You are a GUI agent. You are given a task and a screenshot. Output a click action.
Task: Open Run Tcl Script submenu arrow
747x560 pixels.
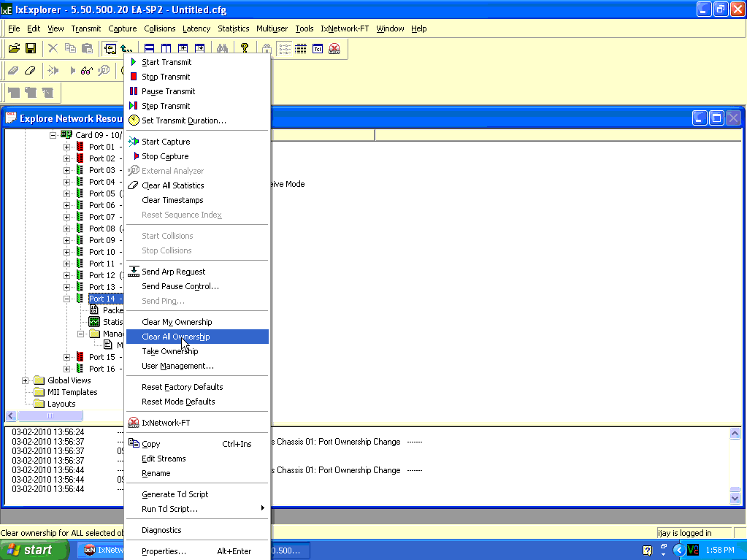(x=262, y=508)
